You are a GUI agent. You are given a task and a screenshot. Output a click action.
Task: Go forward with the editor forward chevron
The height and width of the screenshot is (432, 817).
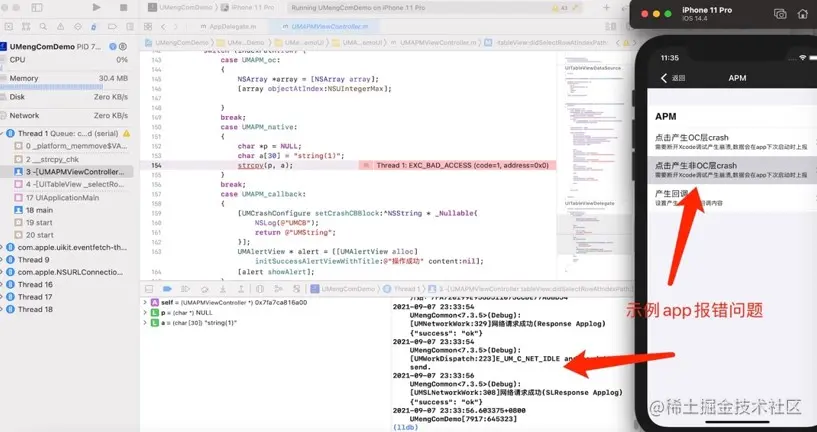[176, 27]
